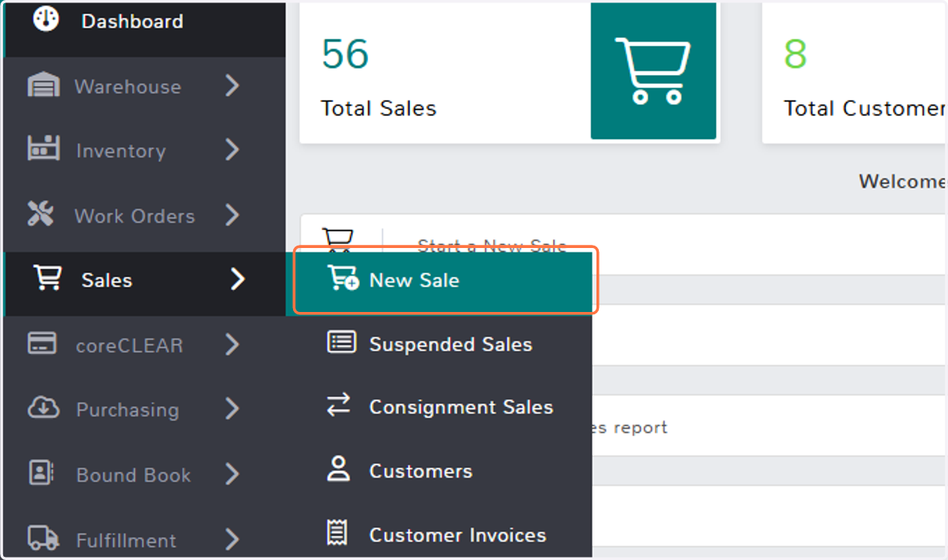Expand the Work Orders chevron

tap(231, 215)
